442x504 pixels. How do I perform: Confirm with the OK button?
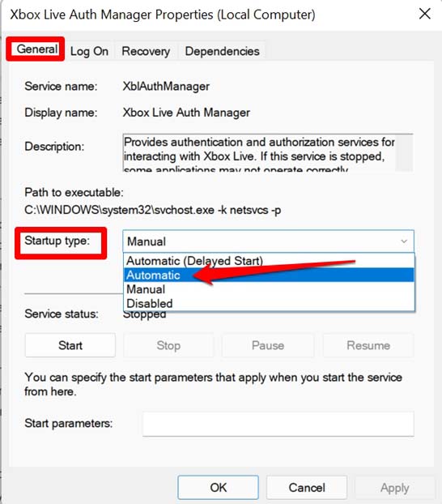[x=218, y=487]
